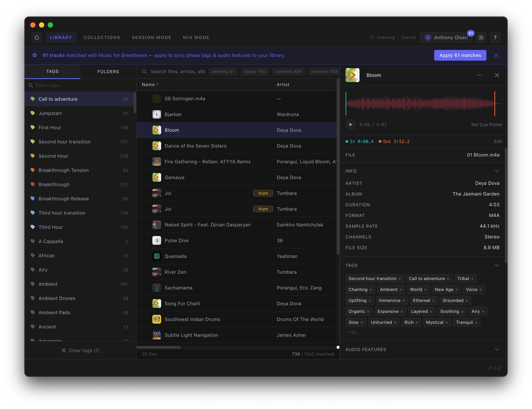Remove the Chanting tag from Bloom
The image size is (532, 409).
[371, 290]
